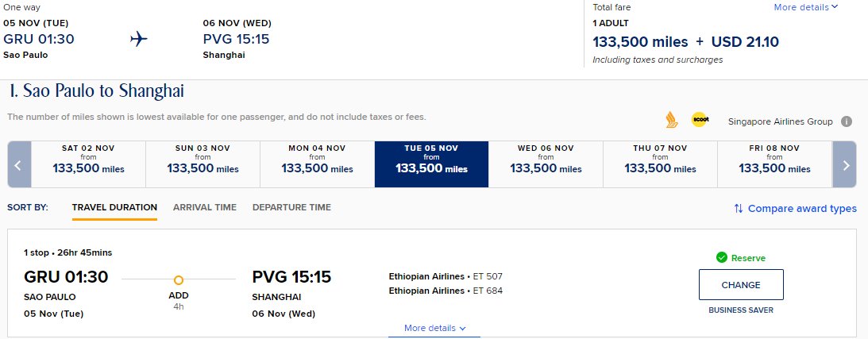Go to previous dates with left arrow
868x339 pixels.
pos(19,165)
